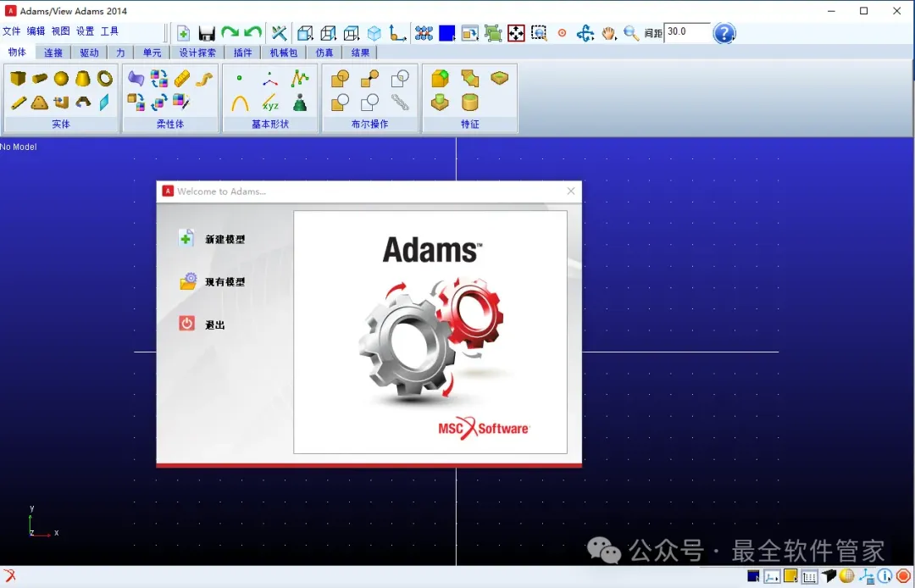
Task: Open the 设置 menu
Action: coord(85,31)
